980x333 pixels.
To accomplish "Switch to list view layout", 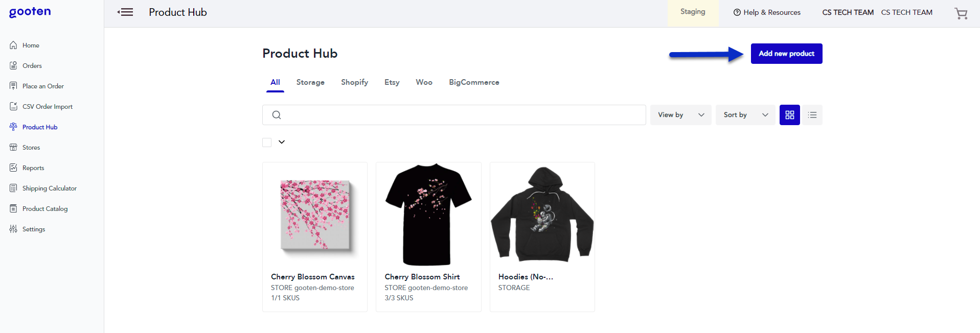I will 812,115.
